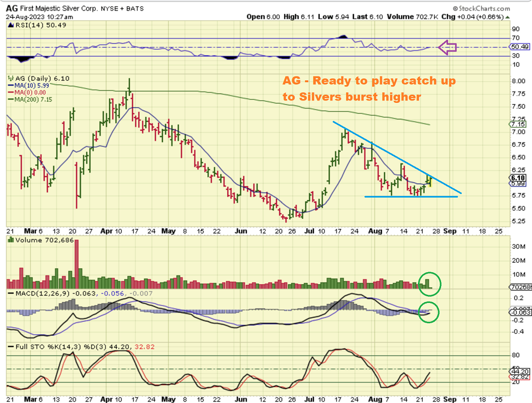Click the black line marker before Full STO
This screenshot has height=403, width=532.
tap(11, 347)
